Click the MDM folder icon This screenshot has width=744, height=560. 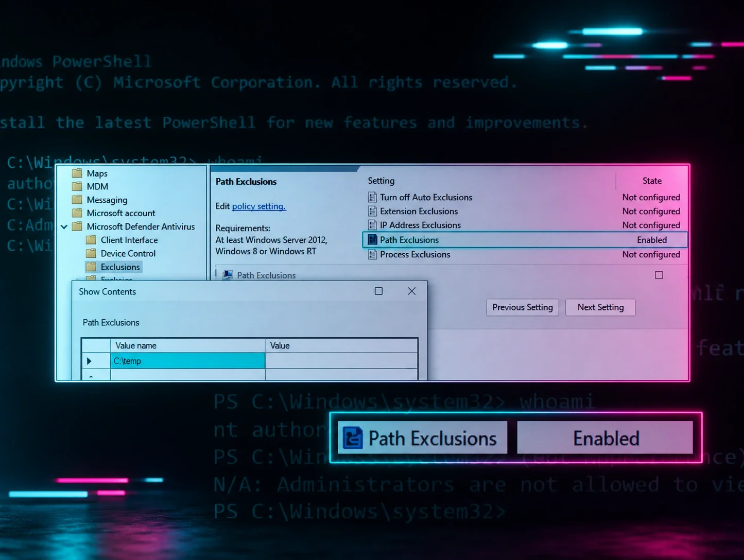coord(77,186)
